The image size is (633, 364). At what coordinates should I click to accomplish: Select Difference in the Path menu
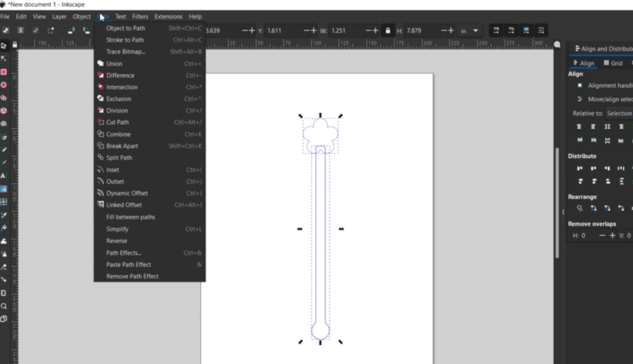pyautogui.click(x=120, y=75)
